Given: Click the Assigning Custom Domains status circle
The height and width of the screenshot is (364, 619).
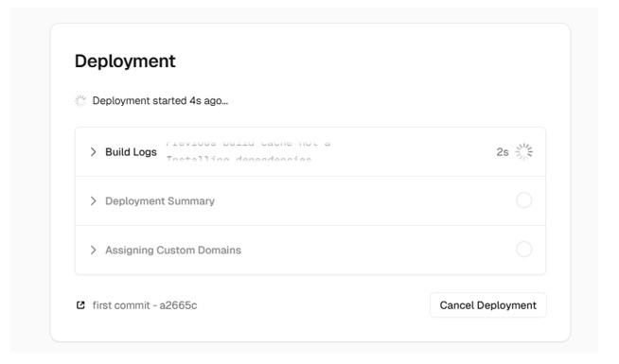Looking at the screenshot, I should point(523,250).
